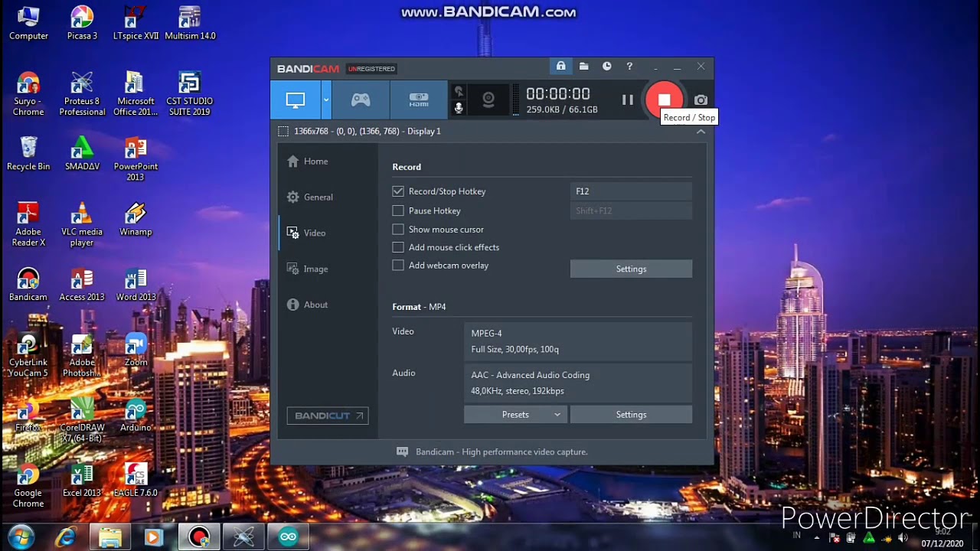The width and height of the screenshot is (980, 551).
Task: Collapse the display info bar chevron
Action: 701,132
